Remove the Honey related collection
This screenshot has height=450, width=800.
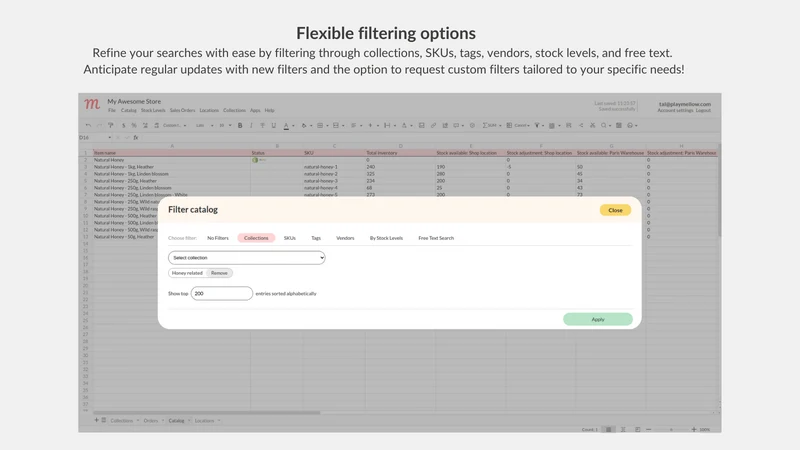(219, 273)
